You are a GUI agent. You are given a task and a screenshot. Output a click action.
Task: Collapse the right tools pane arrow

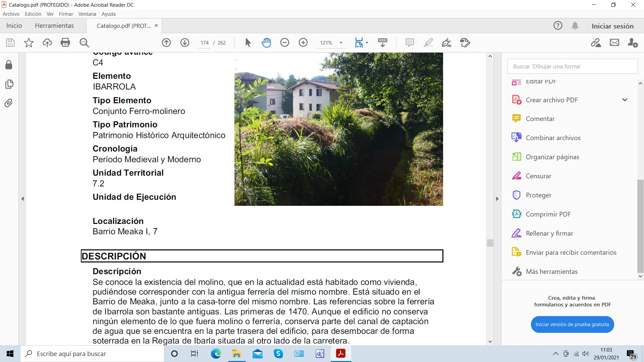click(x=497, y=199)
